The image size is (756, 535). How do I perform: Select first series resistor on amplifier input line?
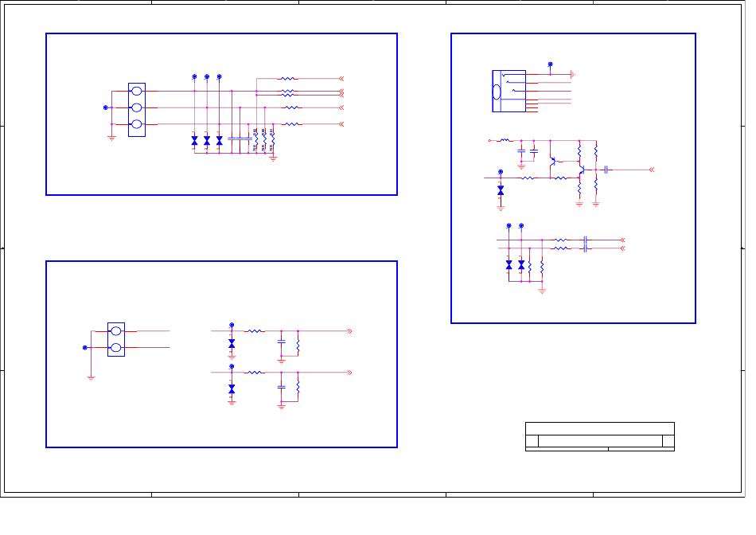click(528, 178)
